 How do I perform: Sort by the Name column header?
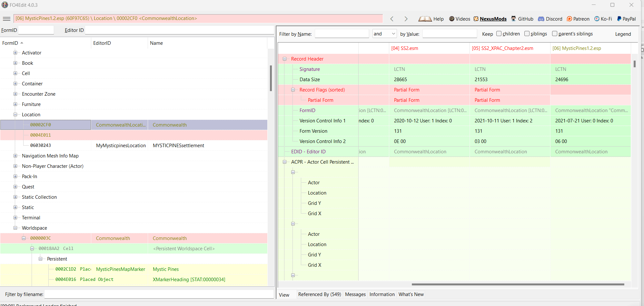pyautogui.click(x=207, y=43)
